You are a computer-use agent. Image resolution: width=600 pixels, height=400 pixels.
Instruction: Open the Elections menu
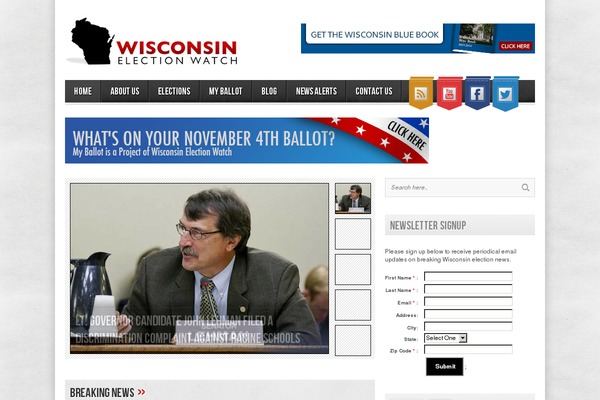[174, 91]
